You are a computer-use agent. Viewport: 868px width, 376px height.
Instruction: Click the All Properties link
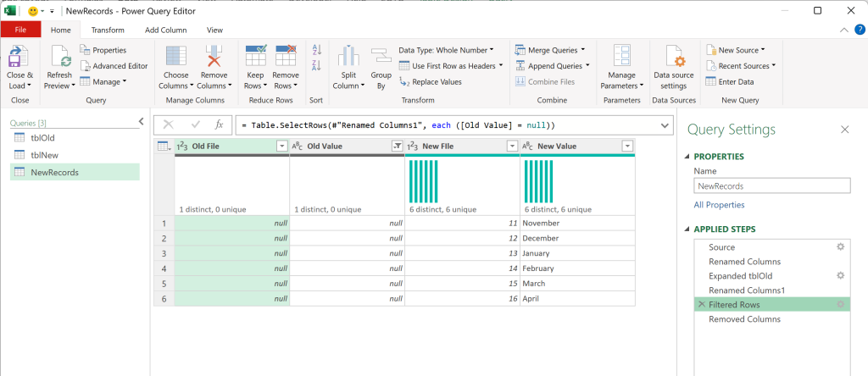(719, 205)
